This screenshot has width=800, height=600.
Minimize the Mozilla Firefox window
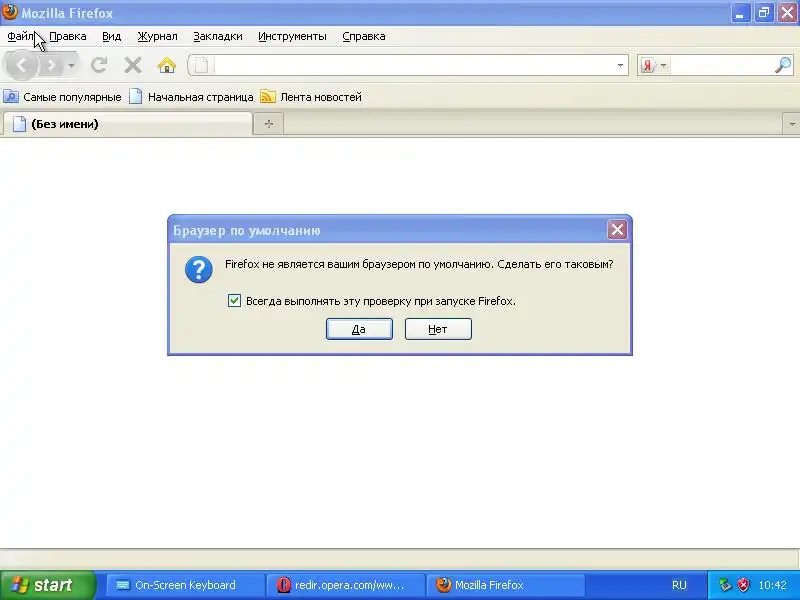click(740, 13)
